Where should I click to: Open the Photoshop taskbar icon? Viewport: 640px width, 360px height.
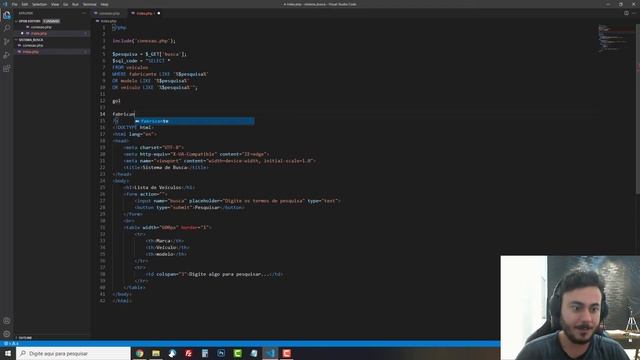[221, 353]
